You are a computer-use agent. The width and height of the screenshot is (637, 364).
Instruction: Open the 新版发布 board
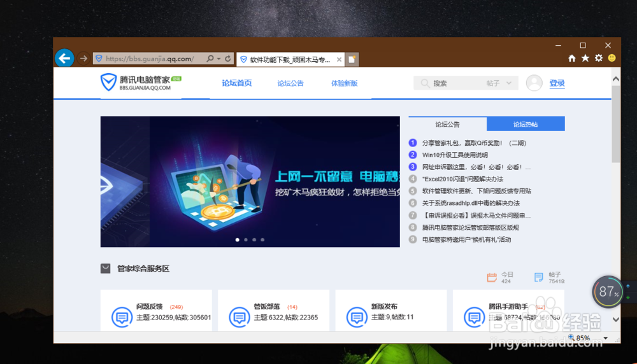coord(384,307)
